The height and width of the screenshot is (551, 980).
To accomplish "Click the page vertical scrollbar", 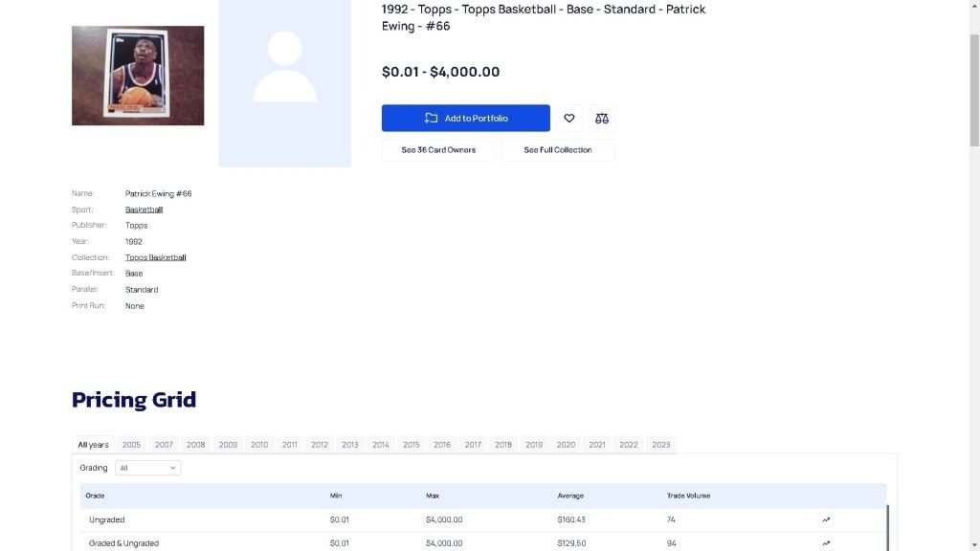I will (974, 91).
